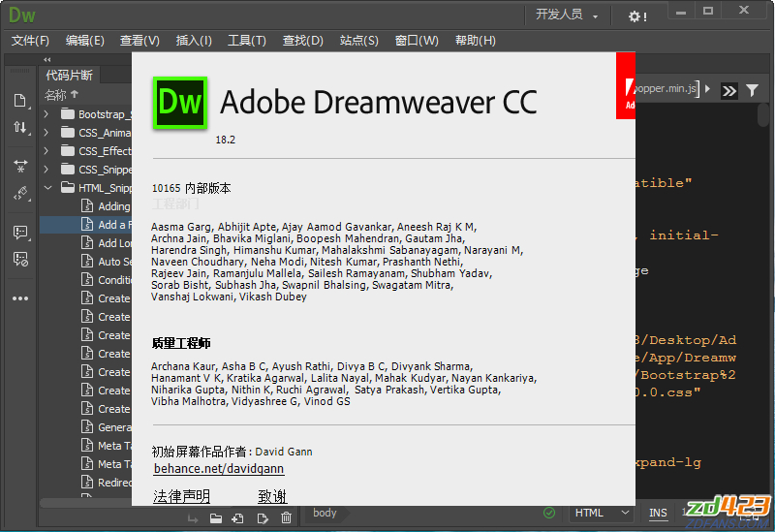Open the 开发人员 workspace dropdown

pyautogui.click(x=567, y=15)
